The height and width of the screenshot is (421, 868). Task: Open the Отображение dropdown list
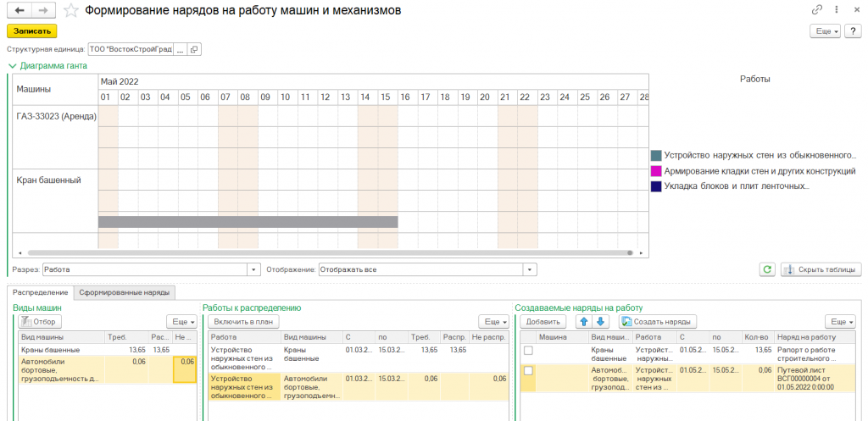click(530, 269)
